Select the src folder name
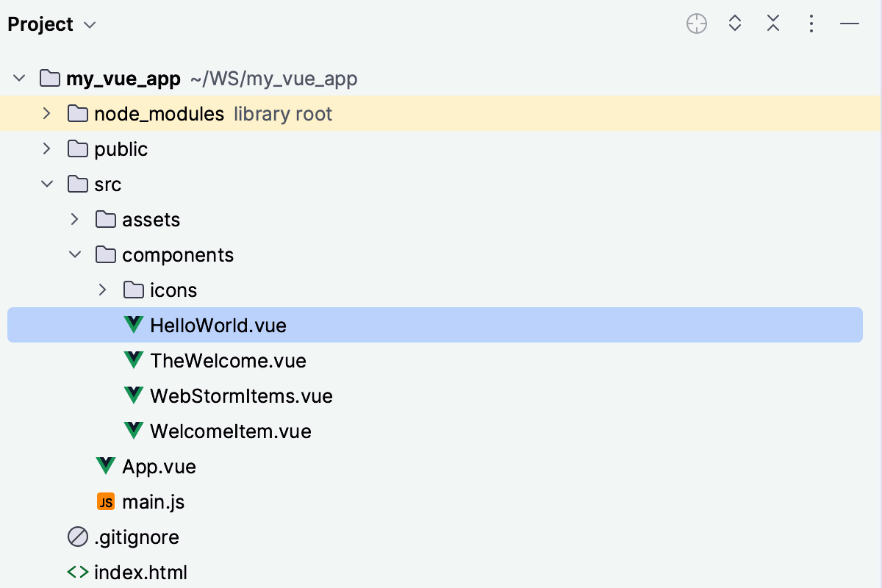The width and height of the screenshot is (882, 588). pyautogui.click(x=107, y=184)
